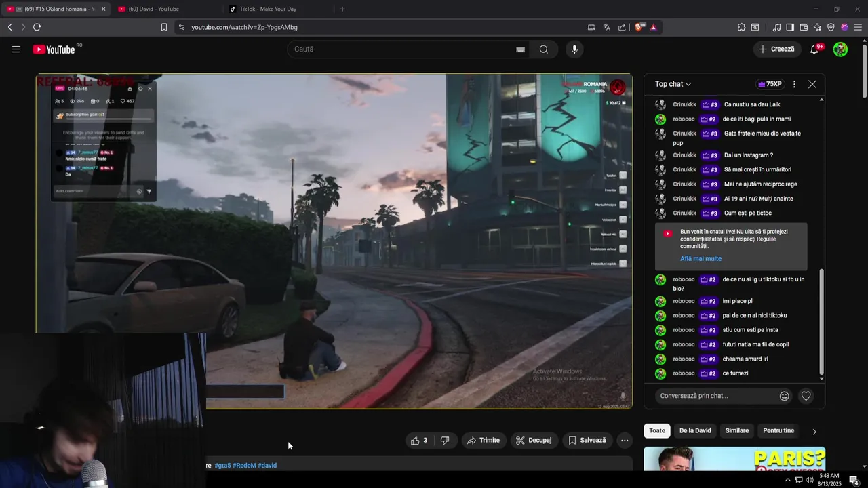Click the share page icon in address bar

(622, 27)
